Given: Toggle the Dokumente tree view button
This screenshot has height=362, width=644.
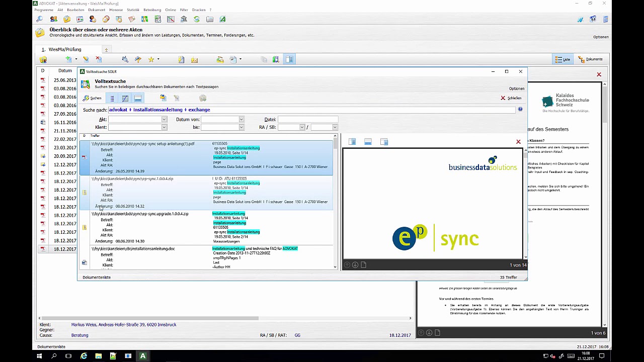Looking at the screenshot, I should coord(591,59).
